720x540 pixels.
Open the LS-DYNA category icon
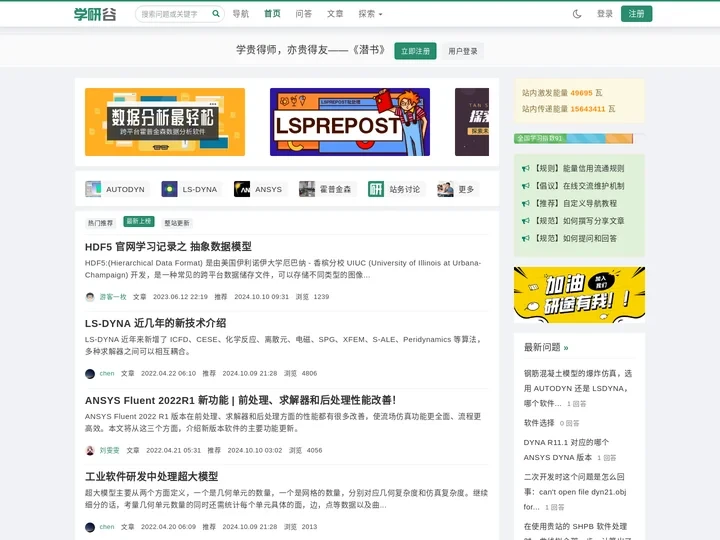point(169,189)
